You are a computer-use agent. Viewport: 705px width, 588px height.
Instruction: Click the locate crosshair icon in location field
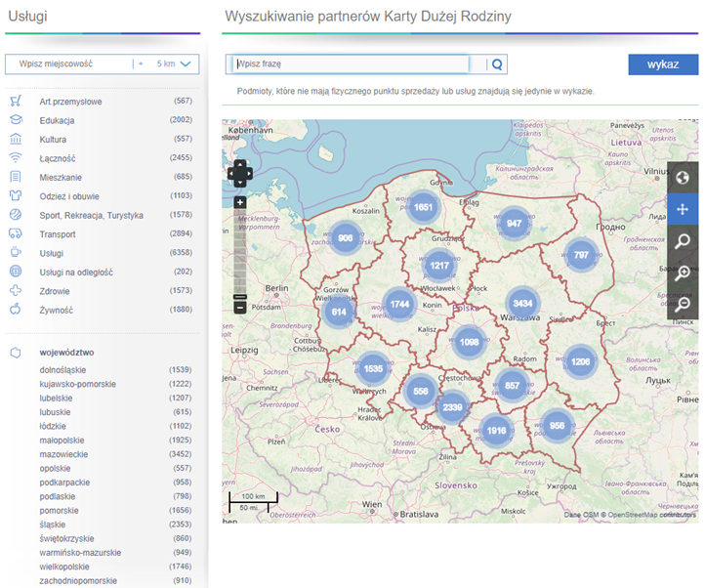tap(141, 63)
